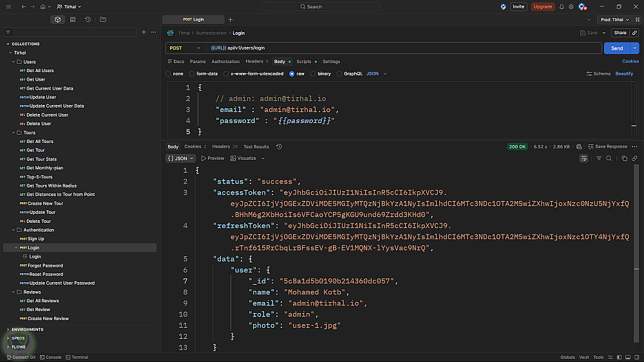Select the form-data radio button
Image resolution: width=644 pixels, height=362 pixels.
pyautogui.click(x=192, y=74)
